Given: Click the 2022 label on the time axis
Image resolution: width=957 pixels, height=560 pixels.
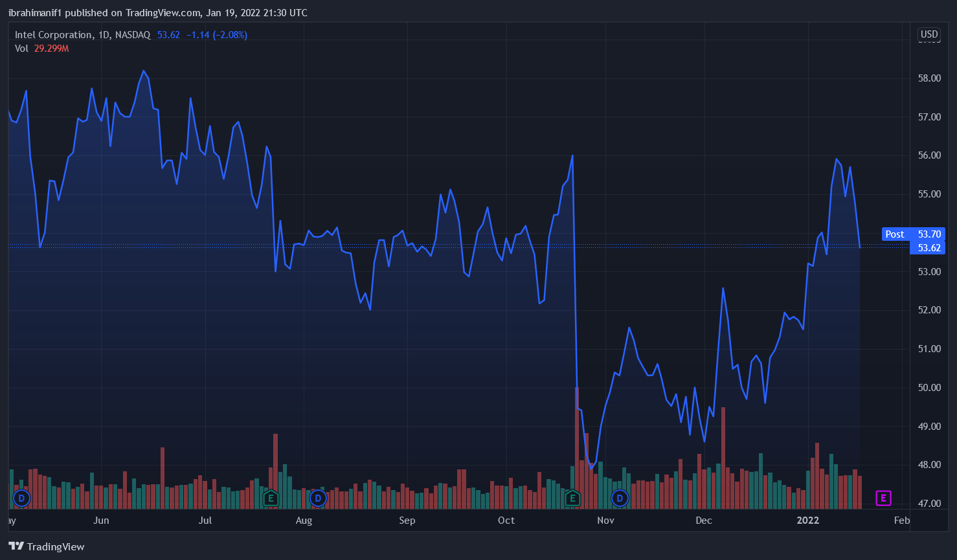Looking at the screenshot, I should [x=807, y=521].
